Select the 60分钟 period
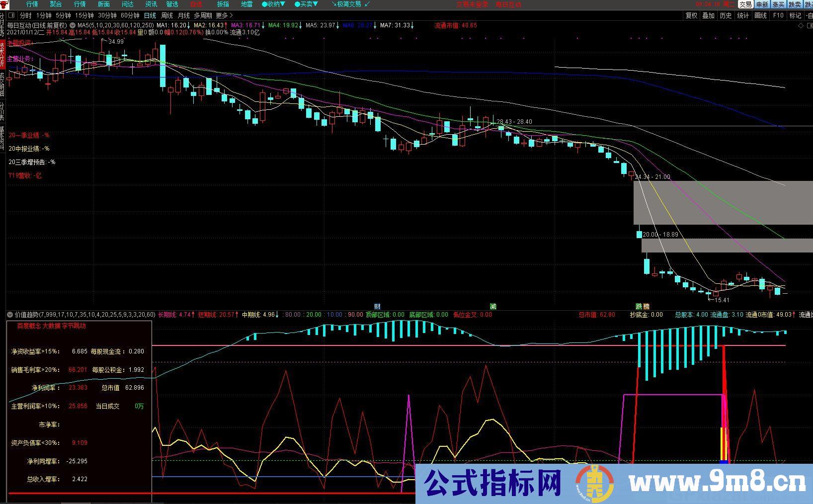 130,15
